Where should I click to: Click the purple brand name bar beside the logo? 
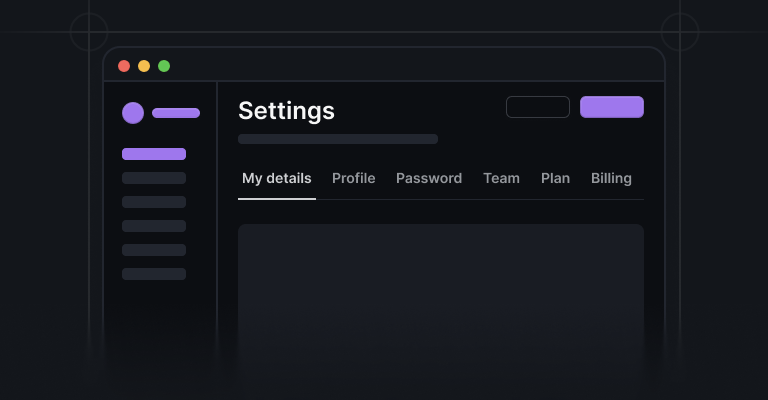pos(176,113)
